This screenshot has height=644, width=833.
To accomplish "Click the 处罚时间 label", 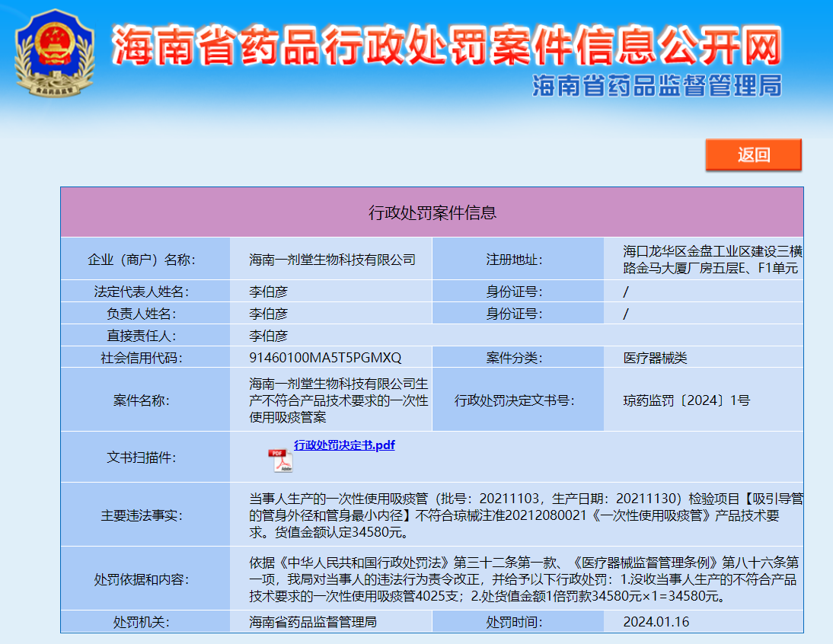I will [514, 622].
